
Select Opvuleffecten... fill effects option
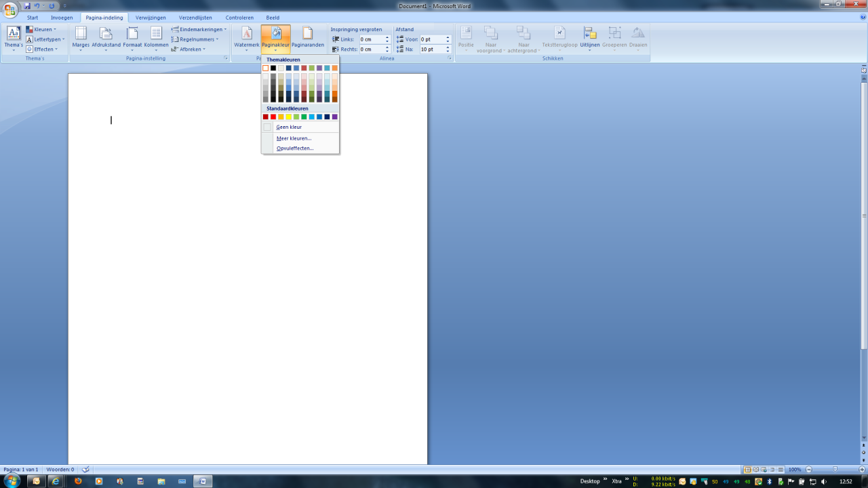295,148
